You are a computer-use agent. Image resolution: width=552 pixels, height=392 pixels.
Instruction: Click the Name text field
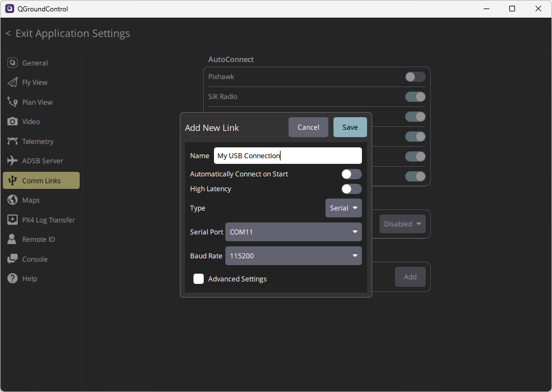point(287,156)
